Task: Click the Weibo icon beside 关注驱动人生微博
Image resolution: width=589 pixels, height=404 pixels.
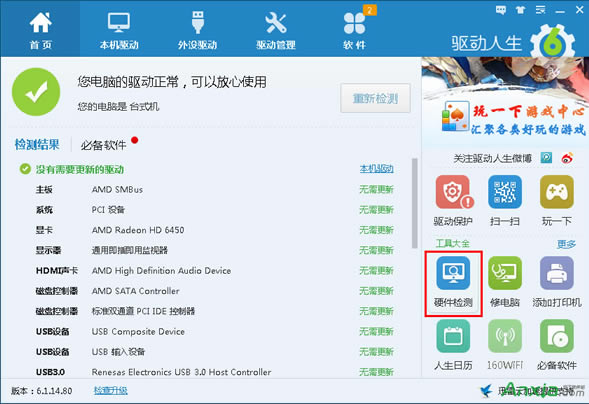Action: pos(567,158)
